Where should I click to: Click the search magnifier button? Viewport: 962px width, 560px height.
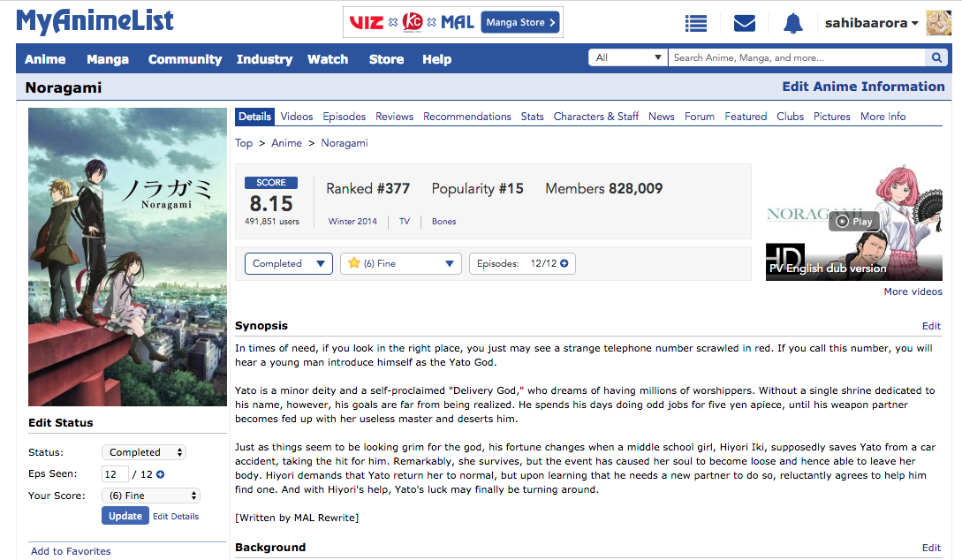[936, 57]
